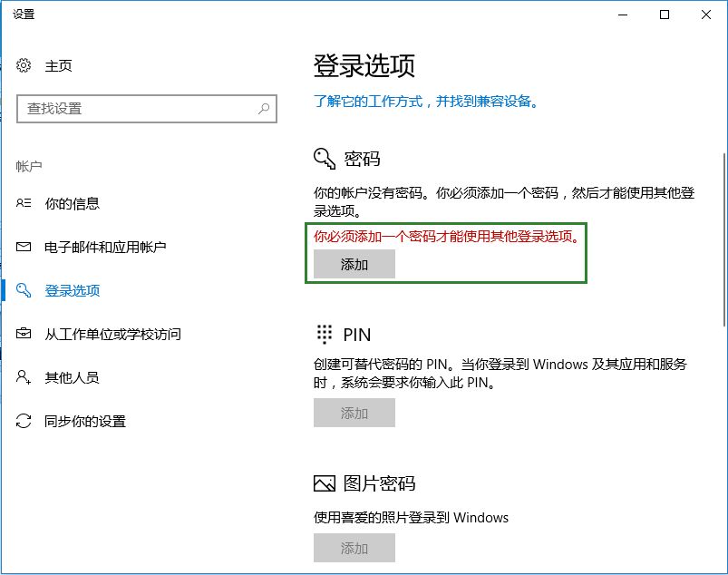Click the PIN section heading text

coord(357,335)
